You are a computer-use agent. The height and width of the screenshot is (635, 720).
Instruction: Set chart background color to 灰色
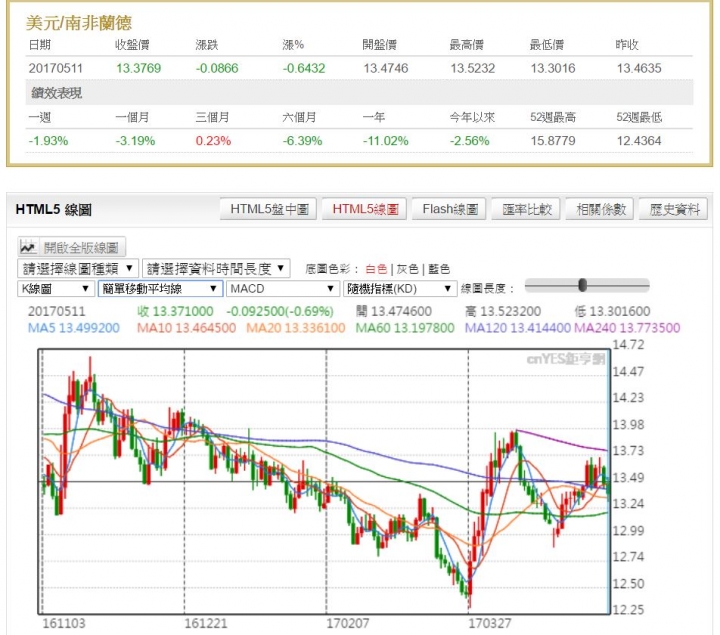[x=407, y=269]
